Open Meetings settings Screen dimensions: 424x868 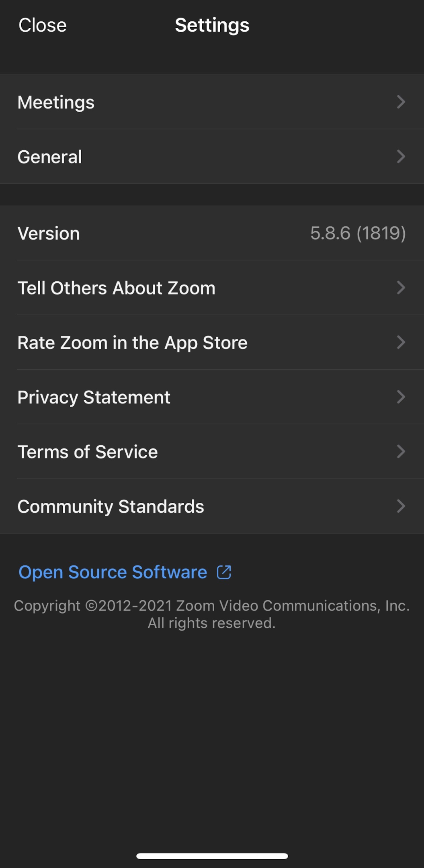tap(56, 102)
